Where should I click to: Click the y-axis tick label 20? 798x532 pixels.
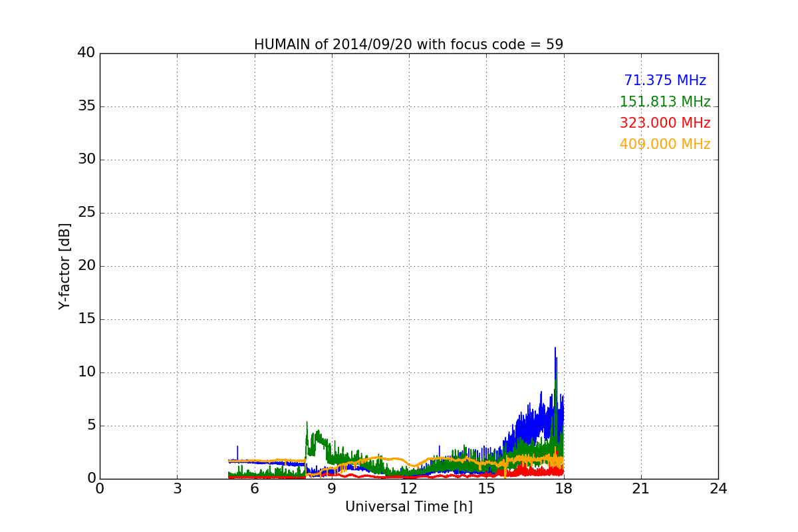point(86,266)
